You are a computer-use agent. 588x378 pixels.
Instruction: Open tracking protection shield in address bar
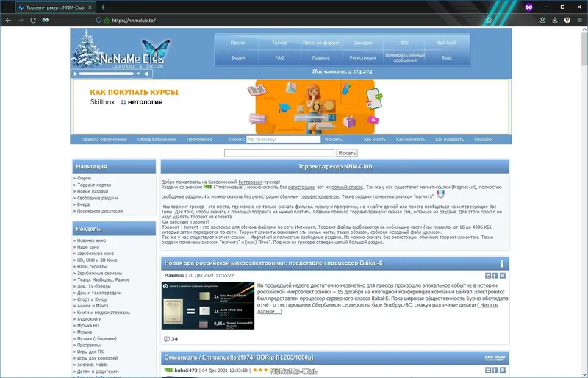point(98,21)
